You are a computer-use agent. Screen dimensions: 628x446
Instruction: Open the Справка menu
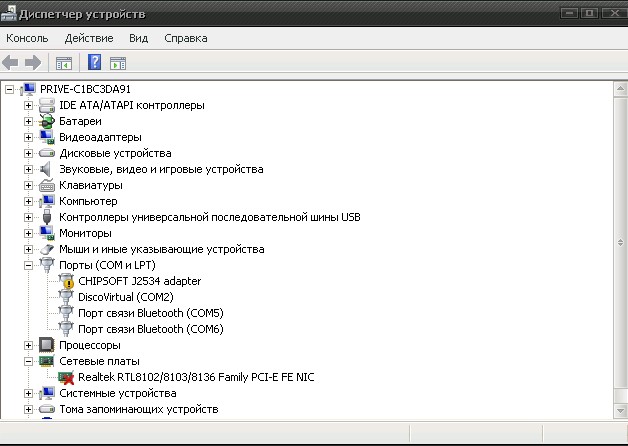185,38
